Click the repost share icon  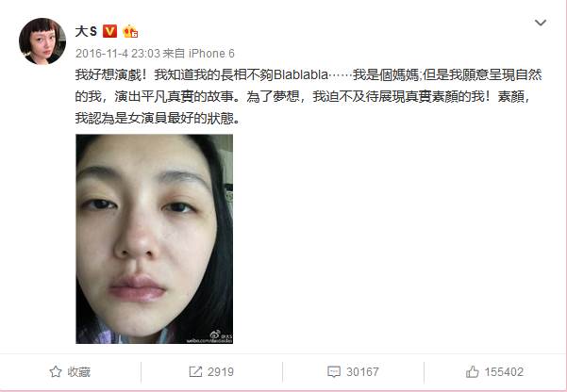(195, 372)
